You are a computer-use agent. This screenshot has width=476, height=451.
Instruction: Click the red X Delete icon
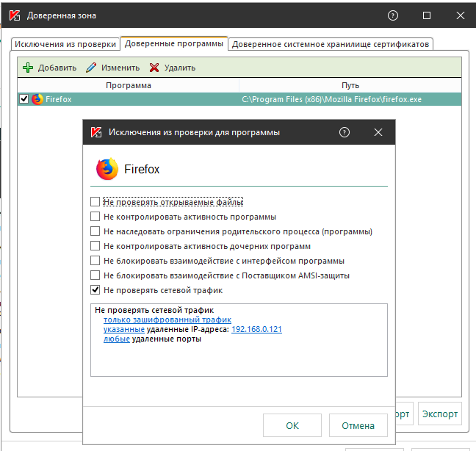point(154,68)
